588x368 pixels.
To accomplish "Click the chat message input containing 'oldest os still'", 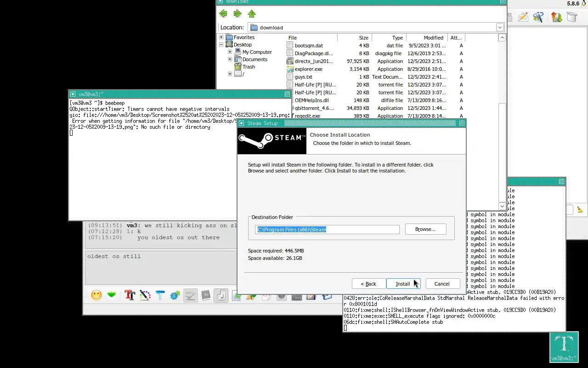I will [161, 268].
